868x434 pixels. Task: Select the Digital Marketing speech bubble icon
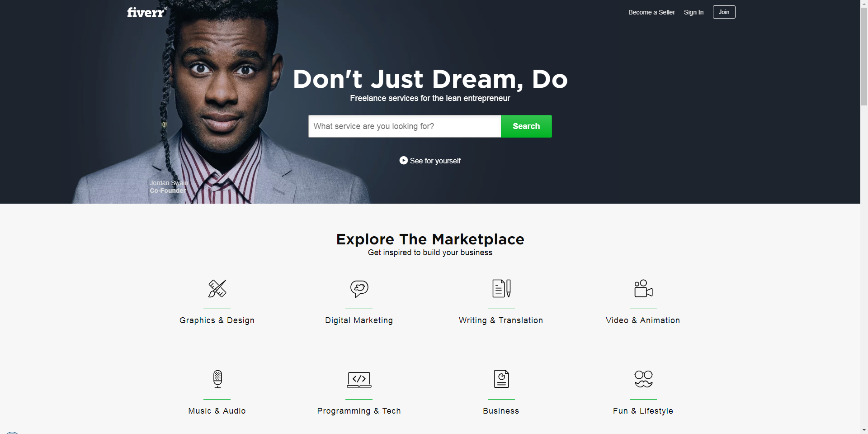[359, 289]
